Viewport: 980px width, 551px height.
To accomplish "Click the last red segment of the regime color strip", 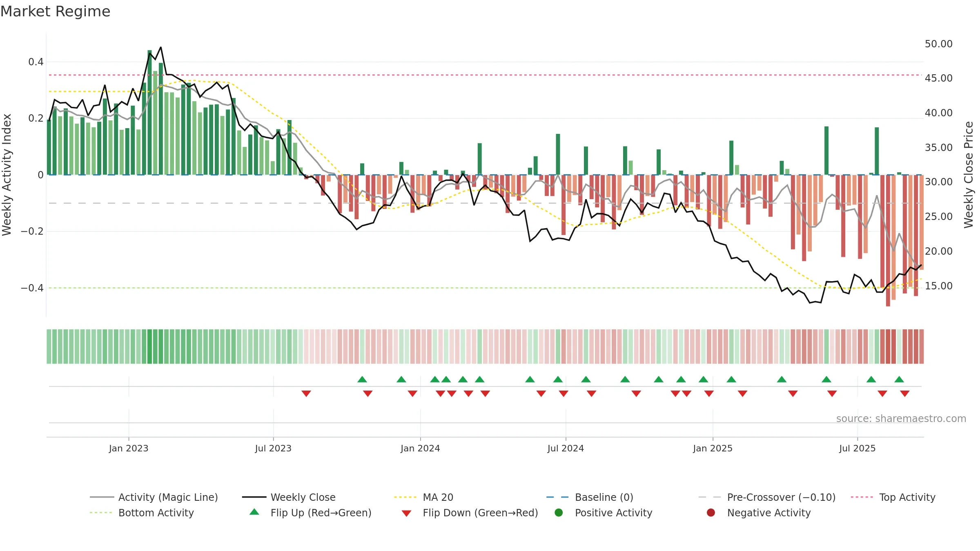I will [922, 347].
